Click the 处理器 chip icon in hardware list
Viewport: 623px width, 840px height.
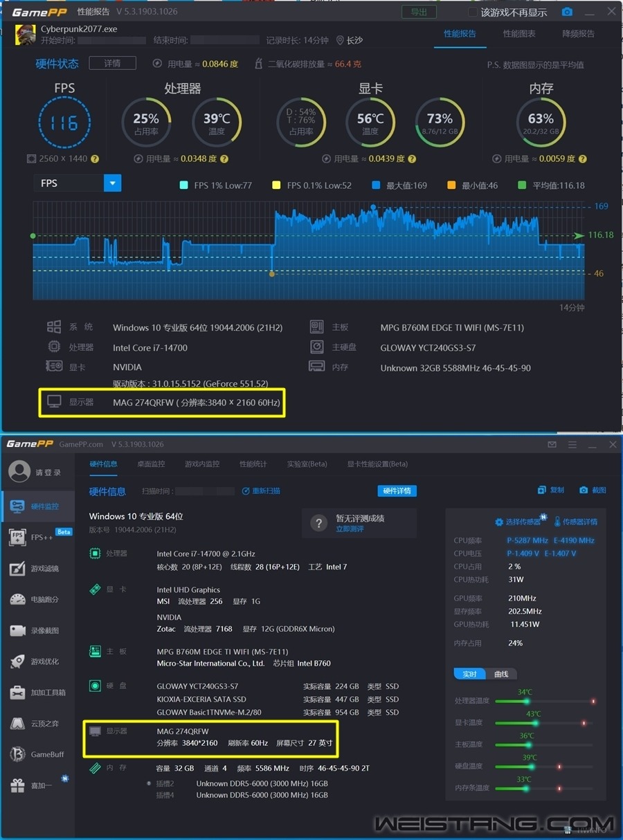(x=96, y=554)
